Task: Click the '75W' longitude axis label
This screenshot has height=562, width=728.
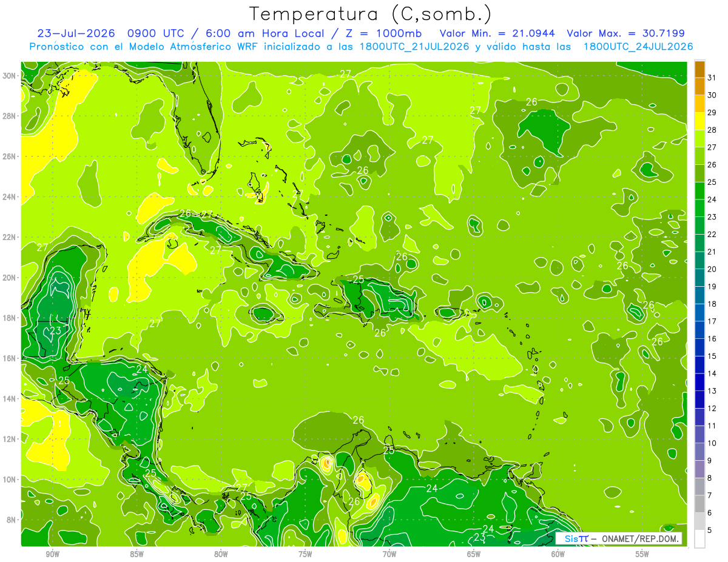Action: point(305,554)
